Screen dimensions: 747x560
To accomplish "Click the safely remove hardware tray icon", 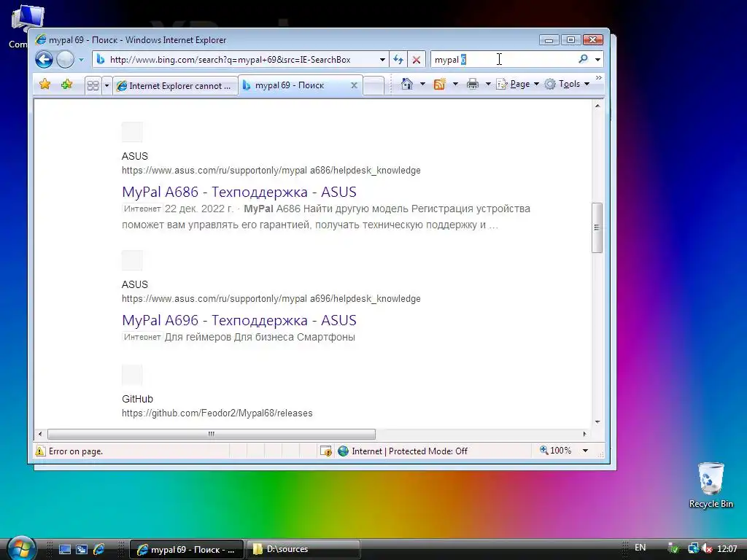I will (673, 549).
